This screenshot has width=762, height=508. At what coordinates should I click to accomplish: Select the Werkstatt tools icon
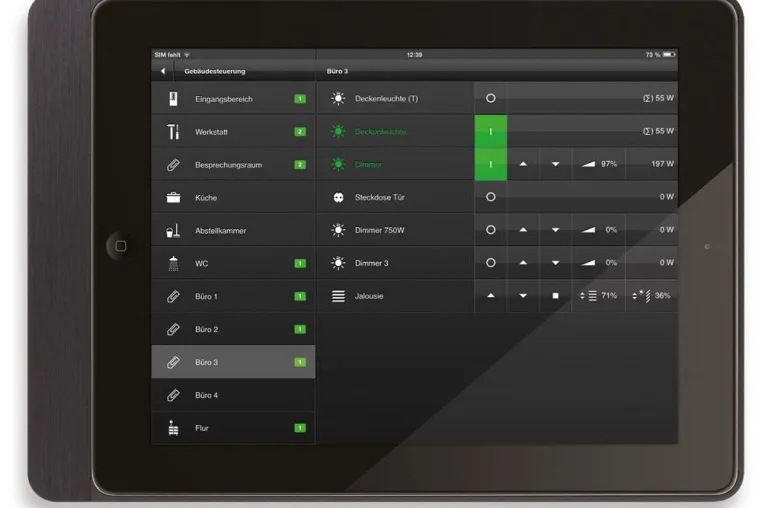[173, 132]
